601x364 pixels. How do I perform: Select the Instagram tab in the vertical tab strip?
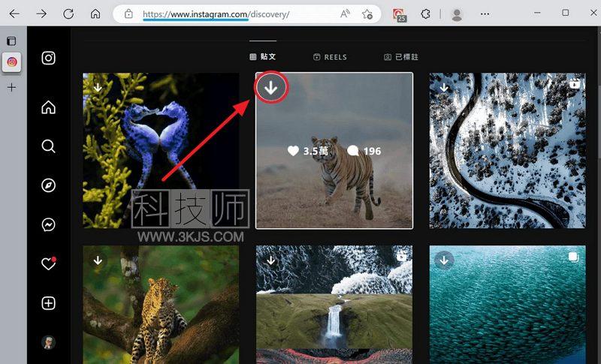tap(12, 62)
